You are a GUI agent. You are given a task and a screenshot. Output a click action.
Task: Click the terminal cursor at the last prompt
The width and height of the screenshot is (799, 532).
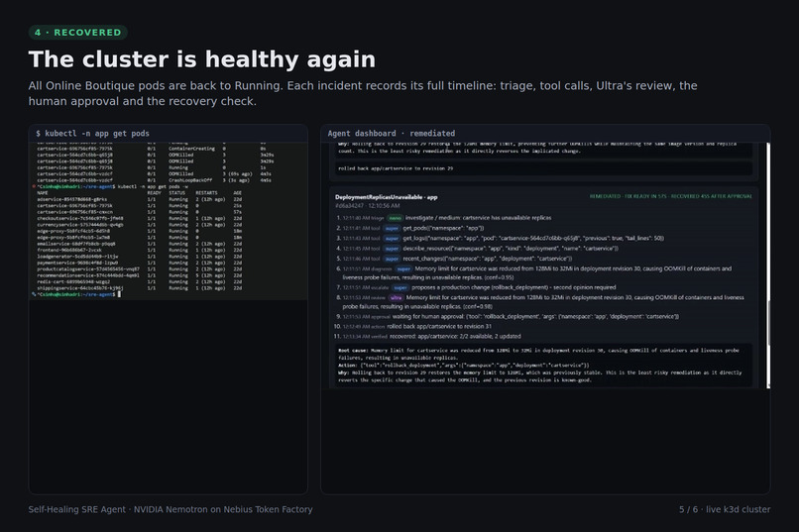(119, 294)
